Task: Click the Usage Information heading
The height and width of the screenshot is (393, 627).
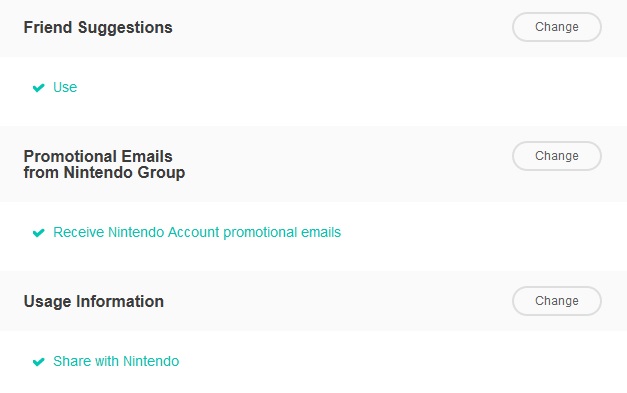Action: click(x=94, y=301)
